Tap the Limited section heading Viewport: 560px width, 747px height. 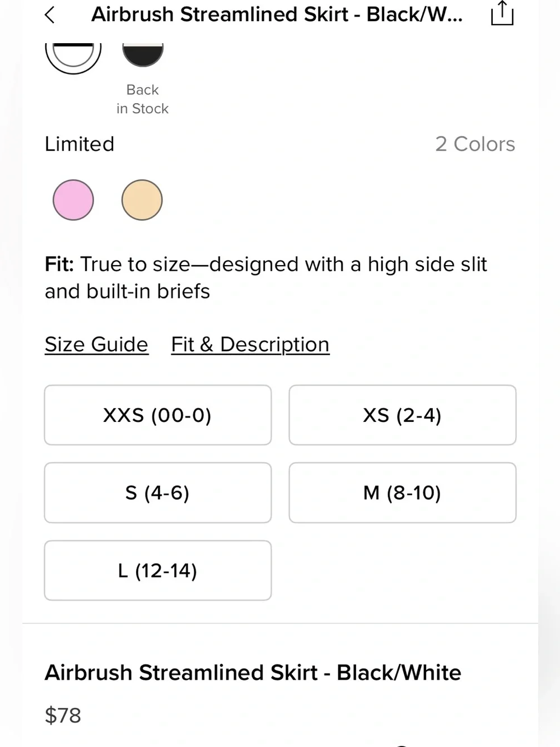coord(80,144)
